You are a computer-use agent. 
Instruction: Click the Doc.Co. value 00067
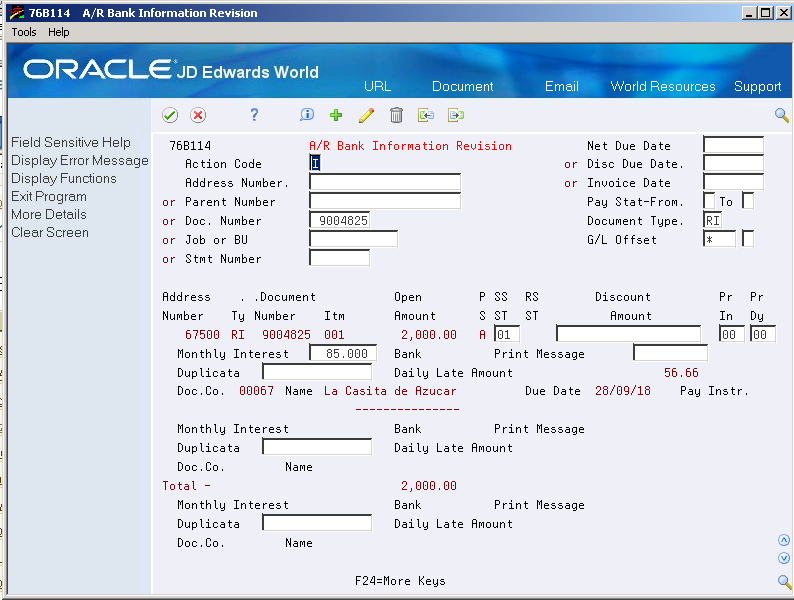pyautogui.click(x=256, y=391)
